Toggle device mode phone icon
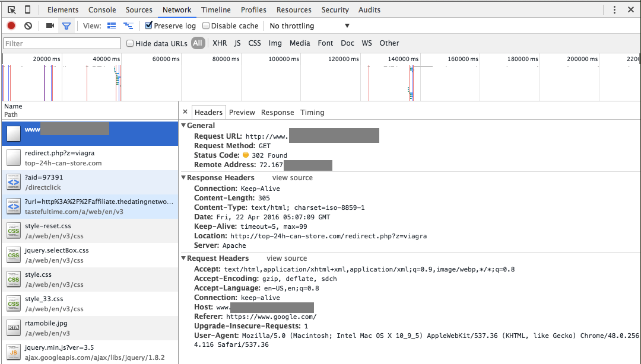 [x=27, y=9]
